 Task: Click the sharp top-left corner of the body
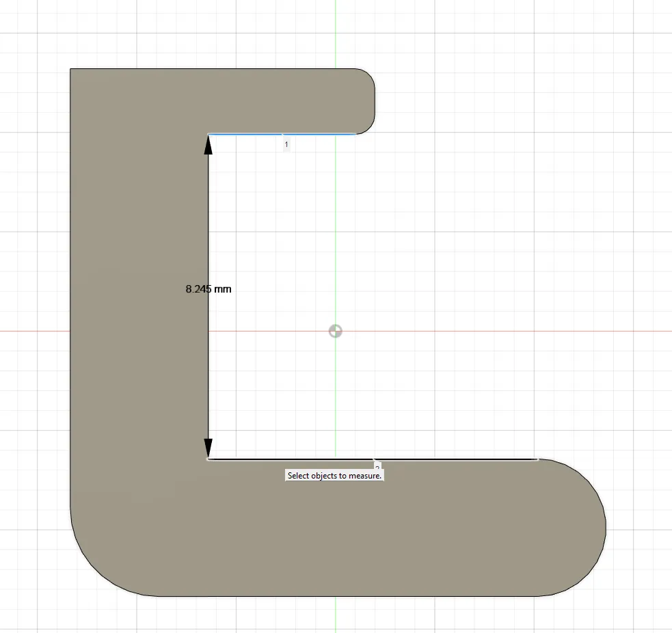[x=71, y=69]
